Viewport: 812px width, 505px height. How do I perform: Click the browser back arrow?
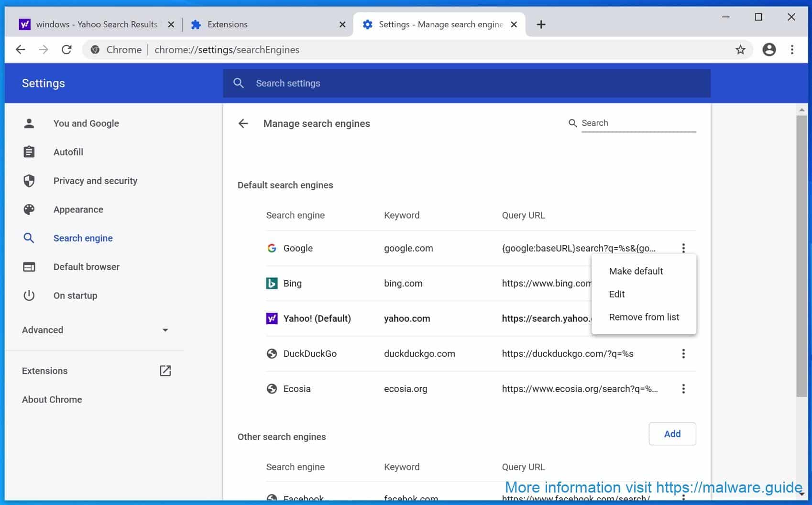pyautogui.click(x=21, y=49)
